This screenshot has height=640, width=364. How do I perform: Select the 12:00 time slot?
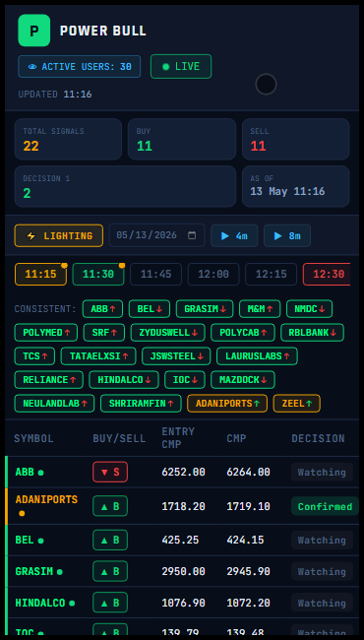(x=213, y=275)
